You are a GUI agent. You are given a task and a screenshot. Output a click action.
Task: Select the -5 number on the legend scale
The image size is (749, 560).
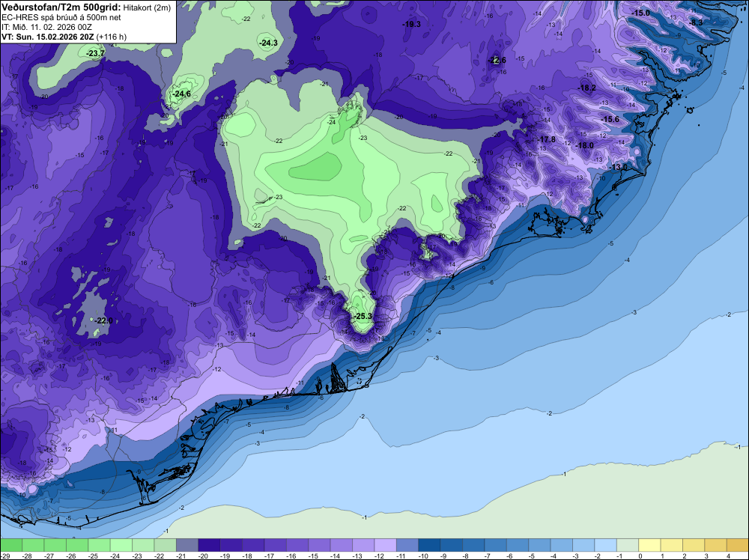pyautogui.click(x=533, y=556)
